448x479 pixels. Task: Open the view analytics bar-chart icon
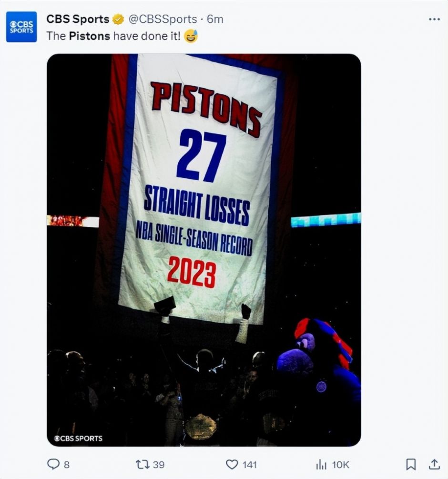pyautogui.click(x=321, y=464)
